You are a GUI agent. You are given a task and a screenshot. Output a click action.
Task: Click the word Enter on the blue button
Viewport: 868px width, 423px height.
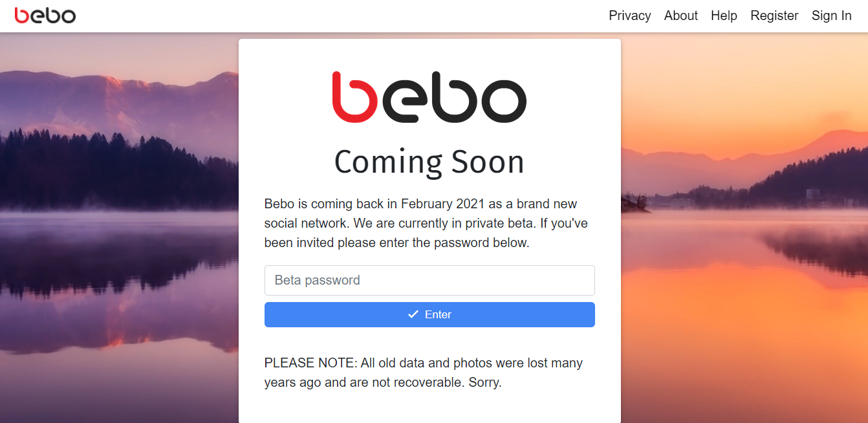(x=437, y=314)
